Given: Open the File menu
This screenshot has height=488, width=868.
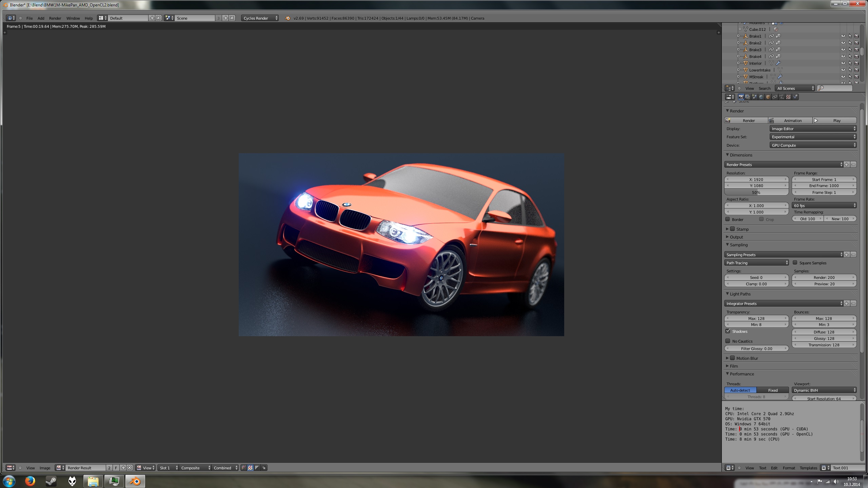Looking at the screenshot, I should [x=29, y=18].
